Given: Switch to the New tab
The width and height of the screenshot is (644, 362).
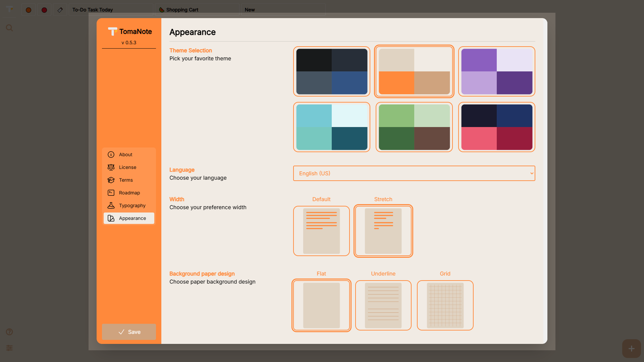Looking at the screenshot, I should [x=283, y=10].
